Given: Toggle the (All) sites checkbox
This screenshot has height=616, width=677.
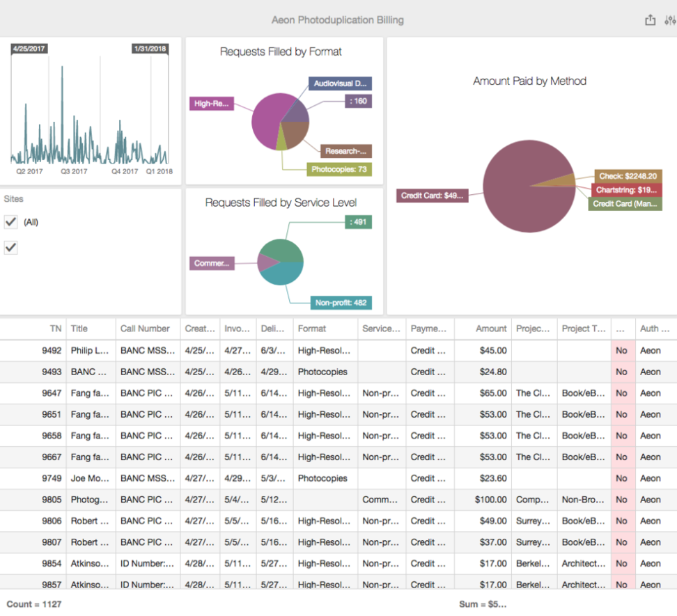Looking at the screenshot, I should [11, 222].
